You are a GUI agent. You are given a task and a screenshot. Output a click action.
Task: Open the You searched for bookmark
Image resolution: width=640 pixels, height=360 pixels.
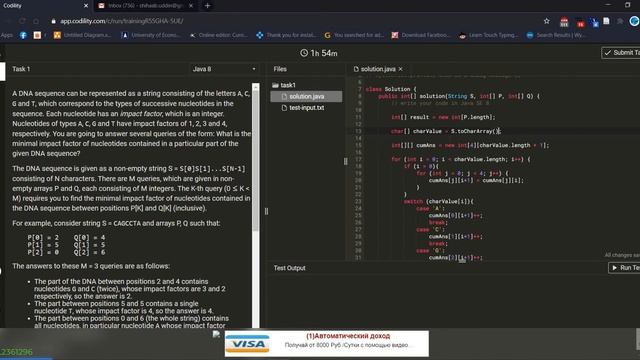tap(354, 36)
